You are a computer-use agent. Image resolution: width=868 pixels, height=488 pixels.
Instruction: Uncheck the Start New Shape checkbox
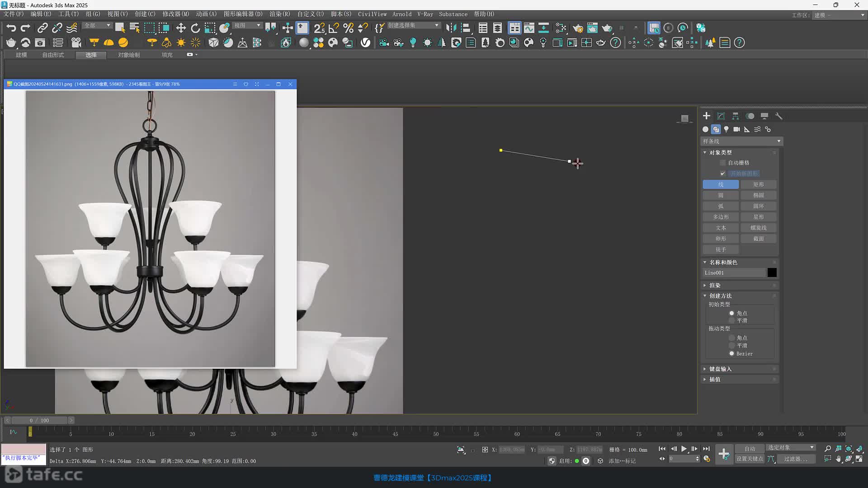pyautogui.click(x=722, y=174)
